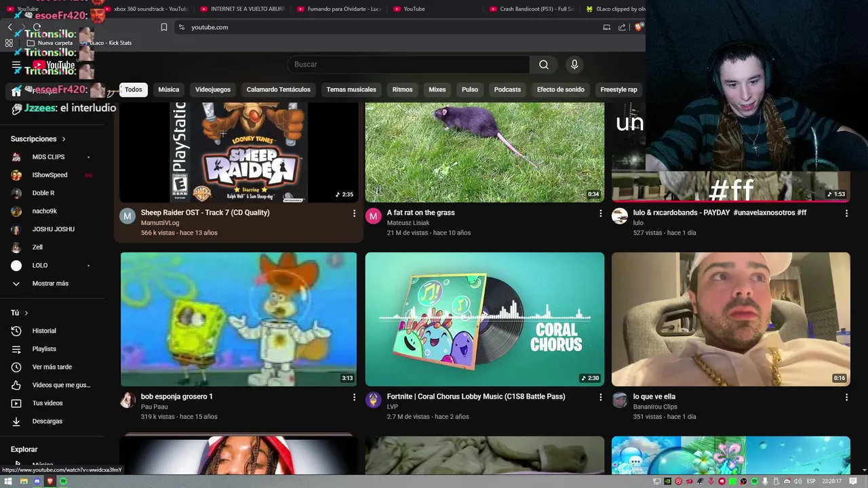This screenshot has width=868, height=488.
Task: Open File Explorer from the taskbar
Action: tap(23, 481)
